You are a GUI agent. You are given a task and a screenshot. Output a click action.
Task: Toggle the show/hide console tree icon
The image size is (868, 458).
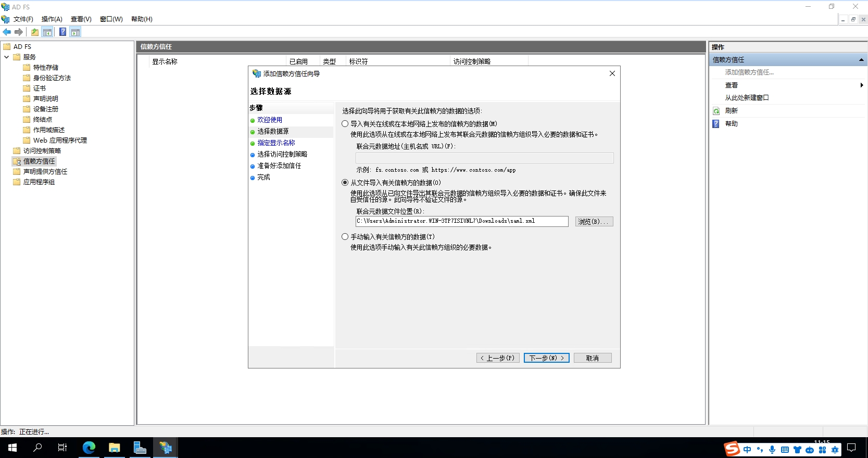(x=47, y=32)
